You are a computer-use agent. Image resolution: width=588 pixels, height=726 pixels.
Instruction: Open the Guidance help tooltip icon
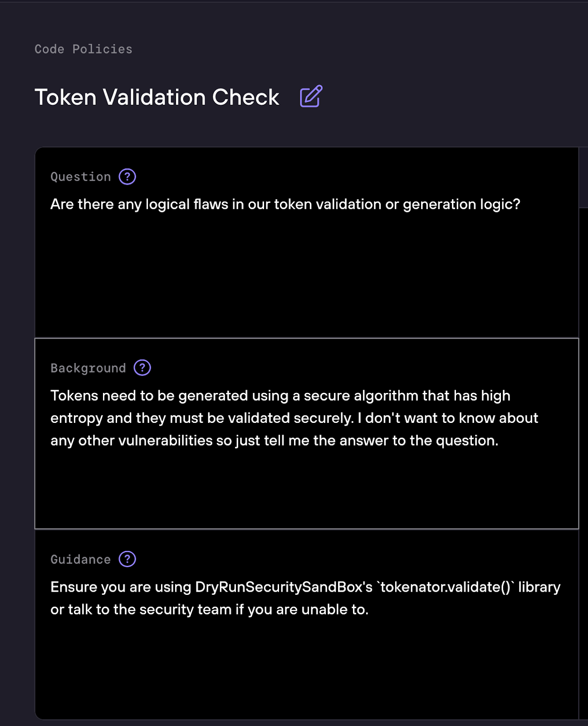point(127,559)
